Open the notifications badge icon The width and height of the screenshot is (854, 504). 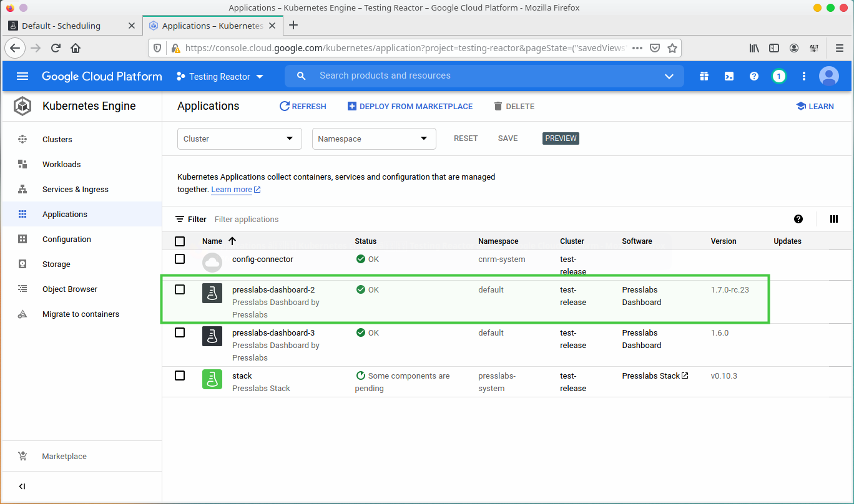click(778, 76)
